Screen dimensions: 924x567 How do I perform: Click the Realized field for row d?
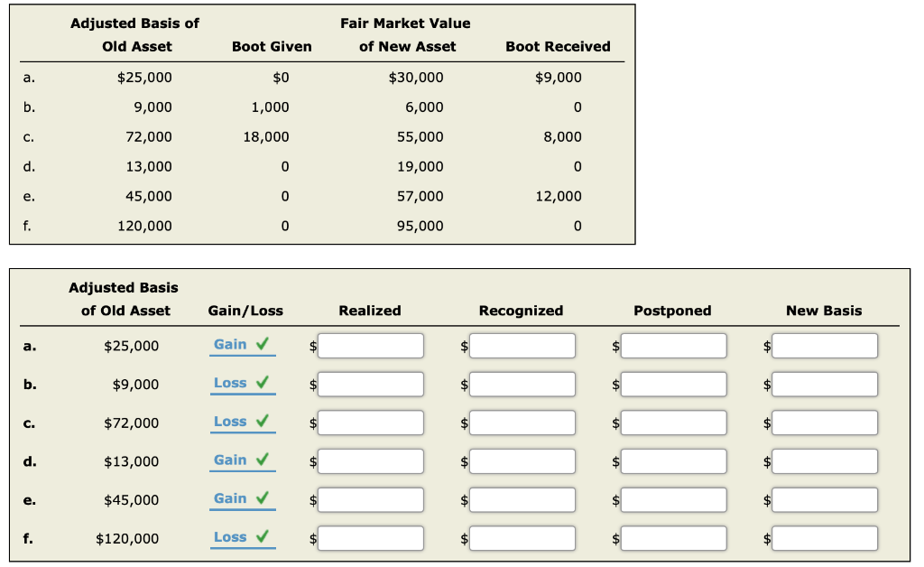[371, 461]
